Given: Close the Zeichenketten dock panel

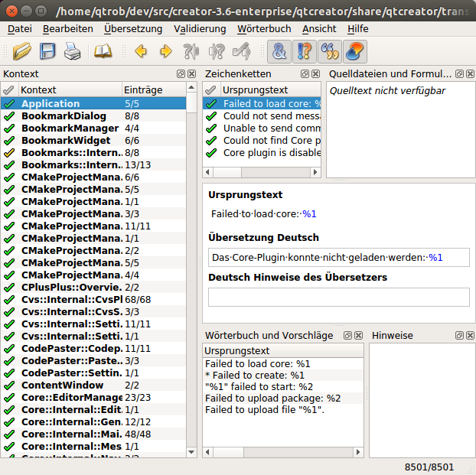Looking at the screenshot, I should click(316, 74).
